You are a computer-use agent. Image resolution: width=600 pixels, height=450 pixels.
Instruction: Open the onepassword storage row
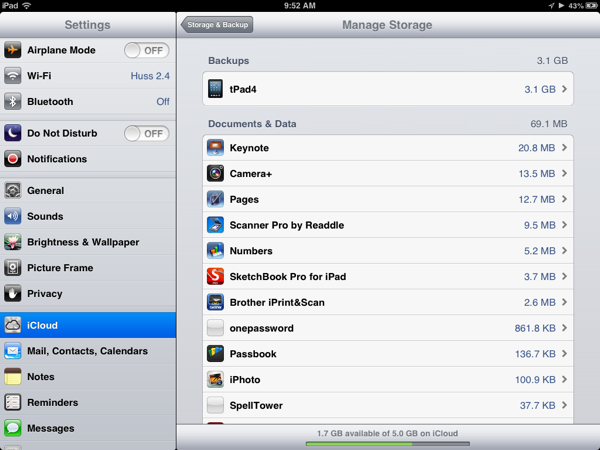coord(388,328)
